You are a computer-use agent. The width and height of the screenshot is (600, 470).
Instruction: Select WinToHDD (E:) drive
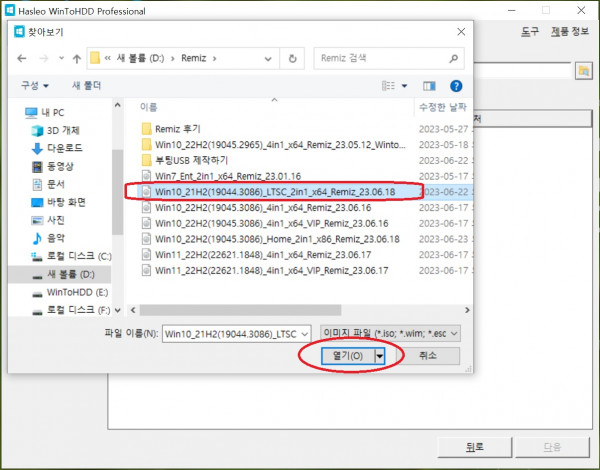(x=70, y=292)
